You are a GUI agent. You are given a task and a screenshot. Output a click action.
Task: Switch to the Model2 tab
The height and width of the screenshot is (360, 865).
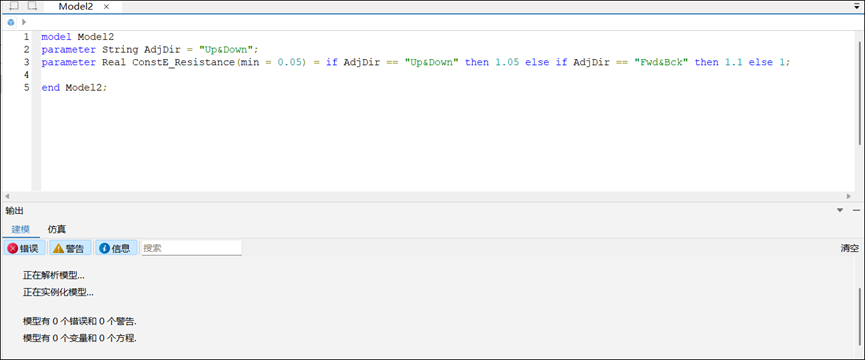click(76, 7)
